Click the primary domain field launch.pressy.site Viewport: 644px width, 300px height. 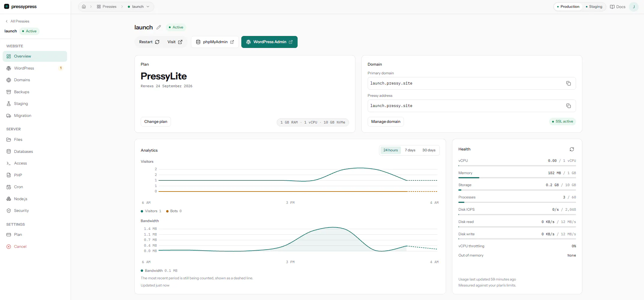pyautogui.click(x=472, y=83)
